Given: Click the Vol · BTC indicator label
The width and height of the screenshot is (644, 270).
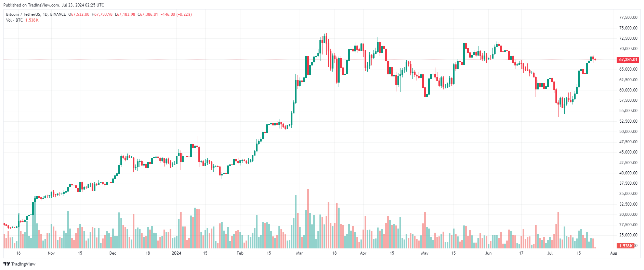Looking at the screenshot, I should pos(14,20).
